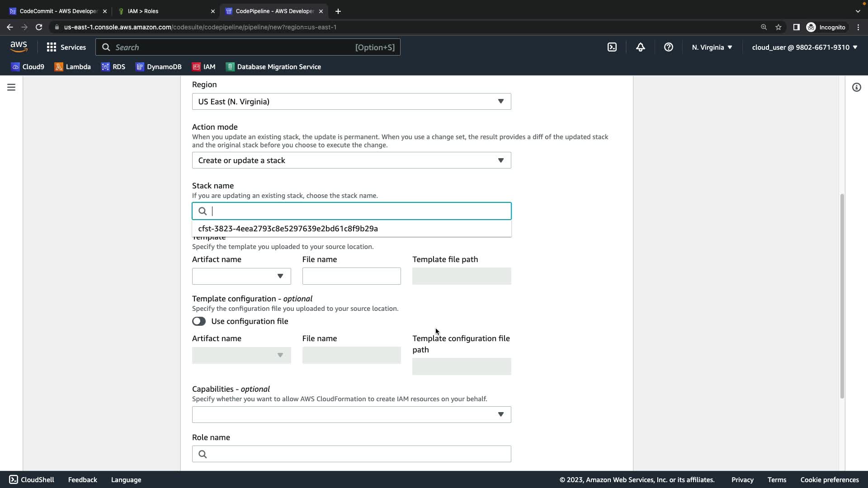Toggle Use configuration file switch
The height and width of the screenshot is (488, 868).
199,321
